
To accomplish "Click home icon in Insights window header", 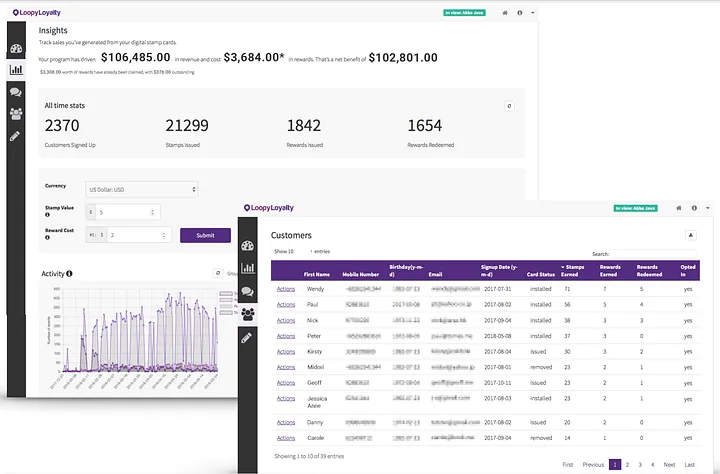I will pyautogui.click(x=505, y=13).
